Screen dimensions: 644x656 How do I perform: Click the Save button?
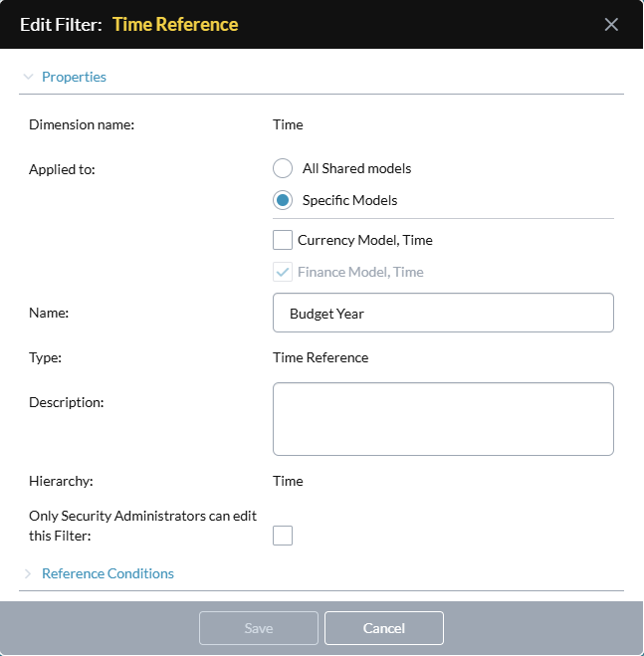click(259, 628)
